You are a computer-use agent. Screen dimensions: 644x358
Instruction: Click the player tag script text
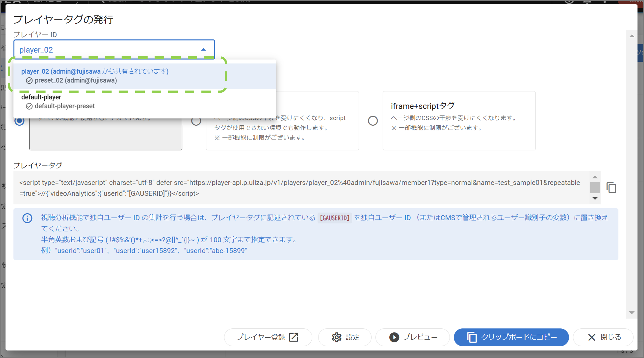pos(299,188)
